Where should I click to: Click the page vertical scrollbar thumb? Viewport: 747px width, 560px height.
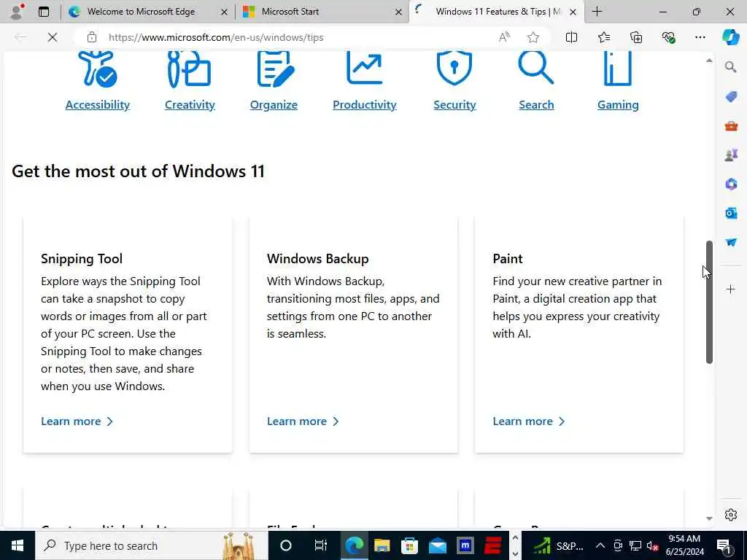(x=709, y=303)
